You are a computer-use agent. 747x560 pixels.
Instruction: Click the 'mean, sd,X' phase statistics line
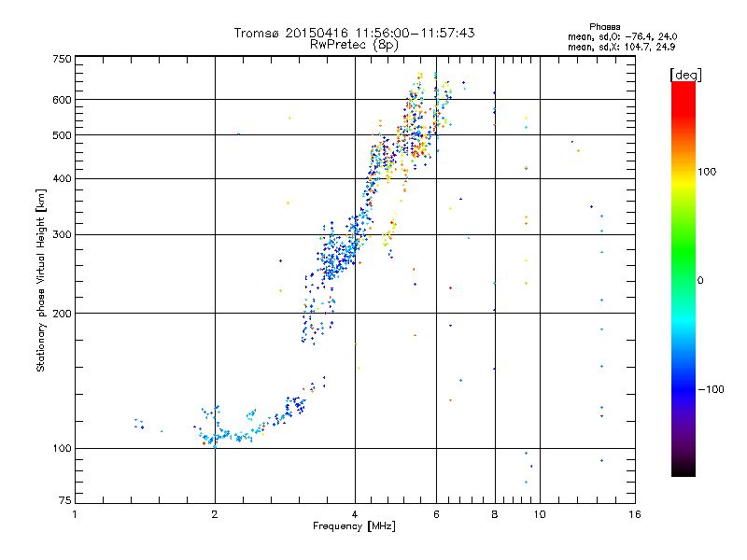(x=621, y=48)
